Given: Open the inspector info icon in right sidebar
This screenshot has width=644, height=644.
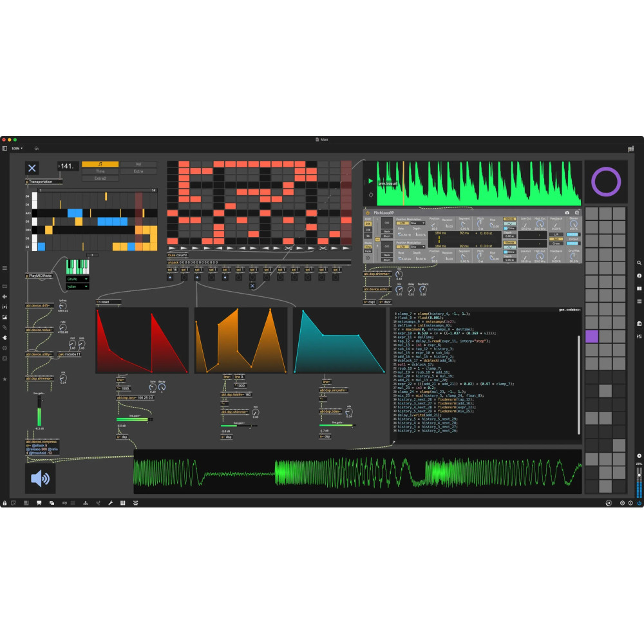Looking at the screenshot, I should point(639,276).
